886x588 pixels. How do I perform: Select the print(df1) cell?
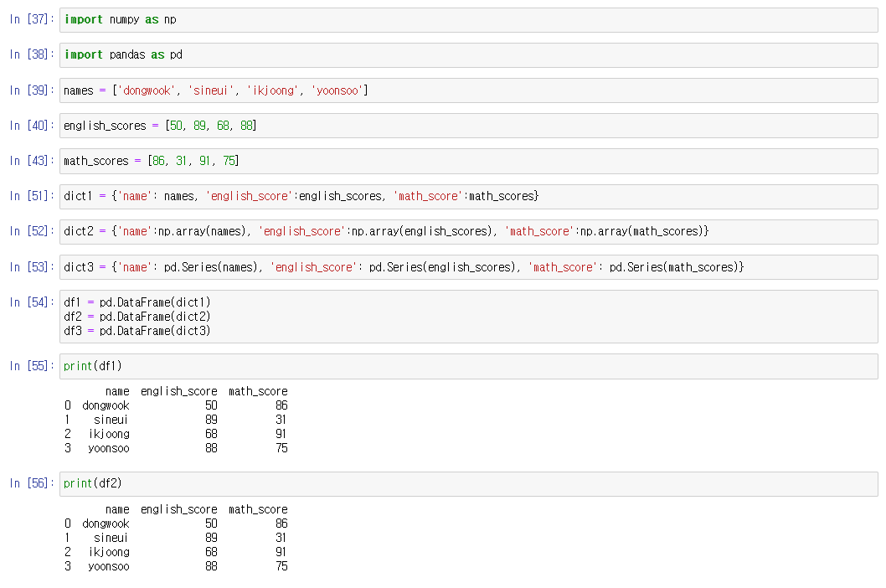click(x=468, y=366)
